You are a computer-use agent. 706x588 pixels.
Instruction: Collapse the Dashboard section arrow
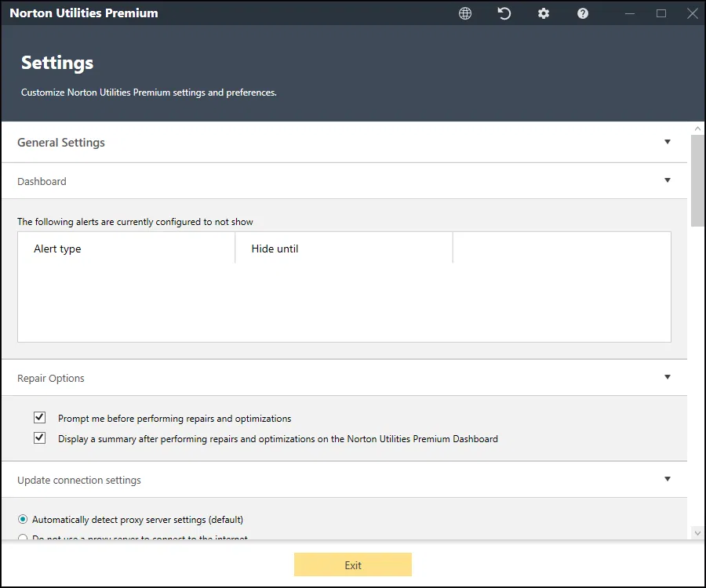click(668, 180)
